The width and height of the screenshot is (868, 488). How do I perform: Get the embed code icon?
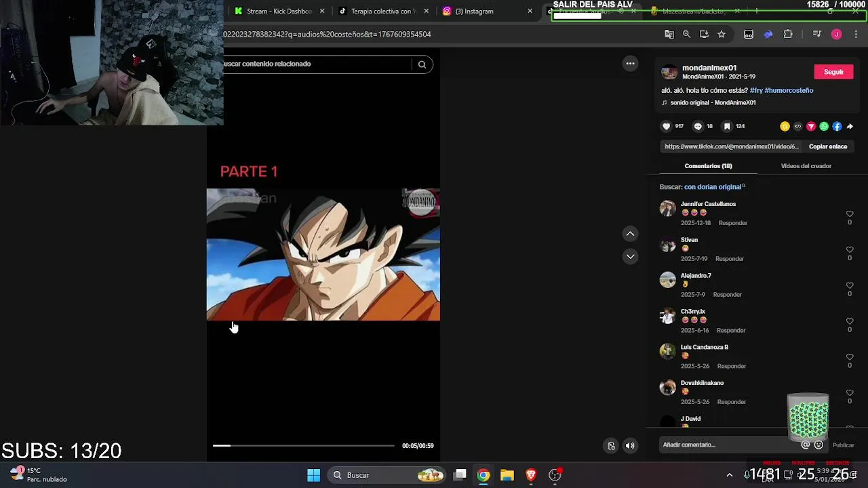click(x=797, y=126)
